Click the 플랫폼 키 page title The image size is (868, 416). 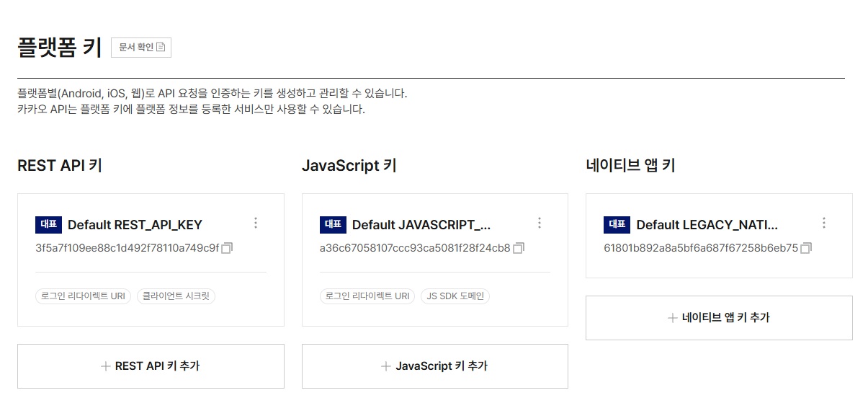click(x=59, y=48)
